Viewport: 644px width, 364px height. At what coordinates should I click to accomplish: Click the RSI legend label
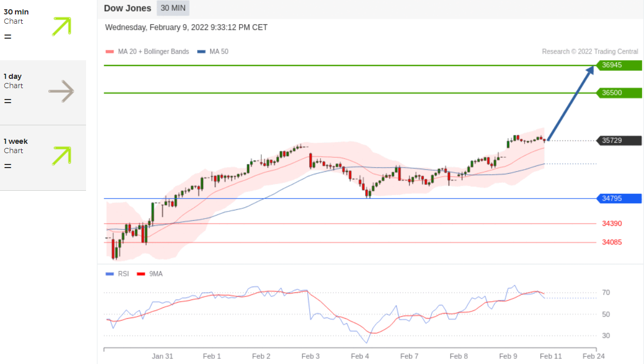[x=123, y=274]
